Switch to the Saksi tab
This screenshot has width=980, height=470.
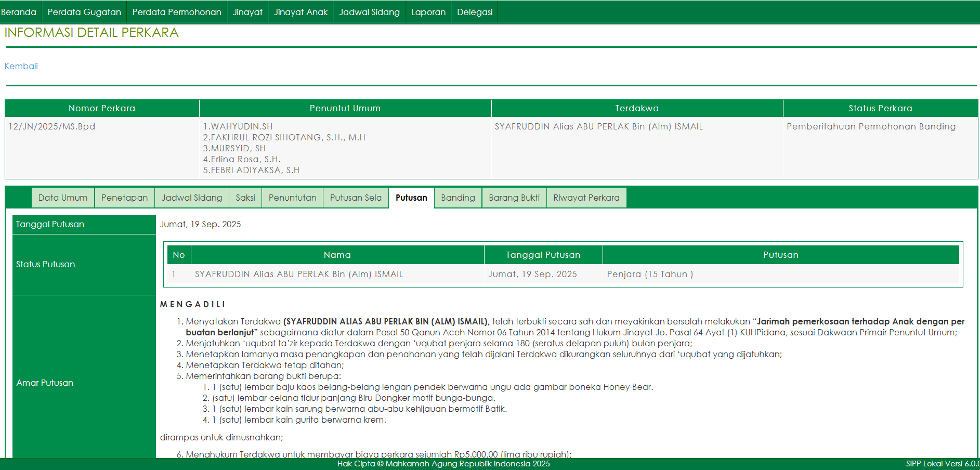245,198
